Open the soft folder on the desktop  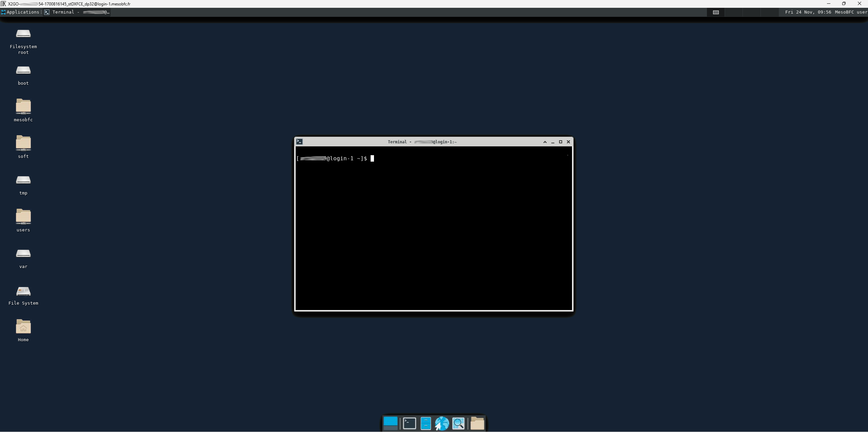point(23,143)
